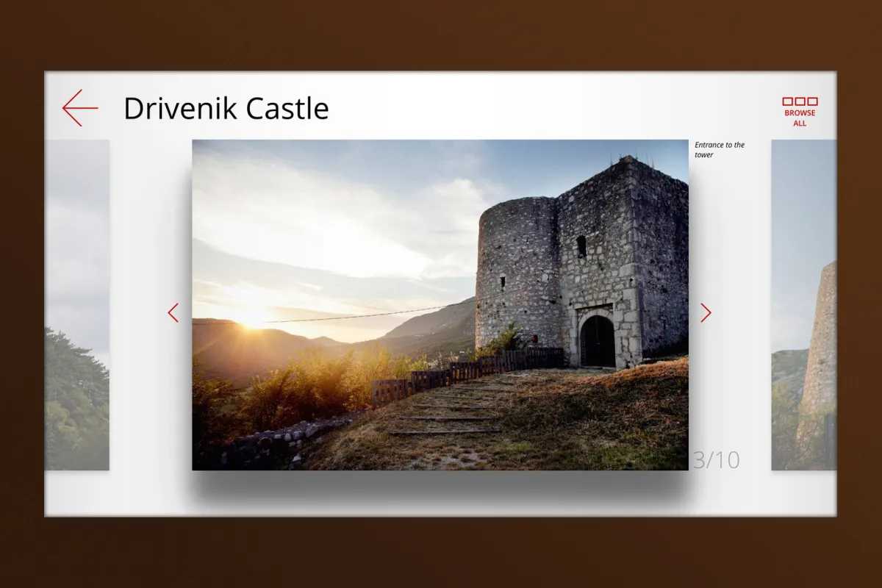Viewport: 882px width, 588px height.
Task: Open the Browse All grid icon
Action: point(800,101)
